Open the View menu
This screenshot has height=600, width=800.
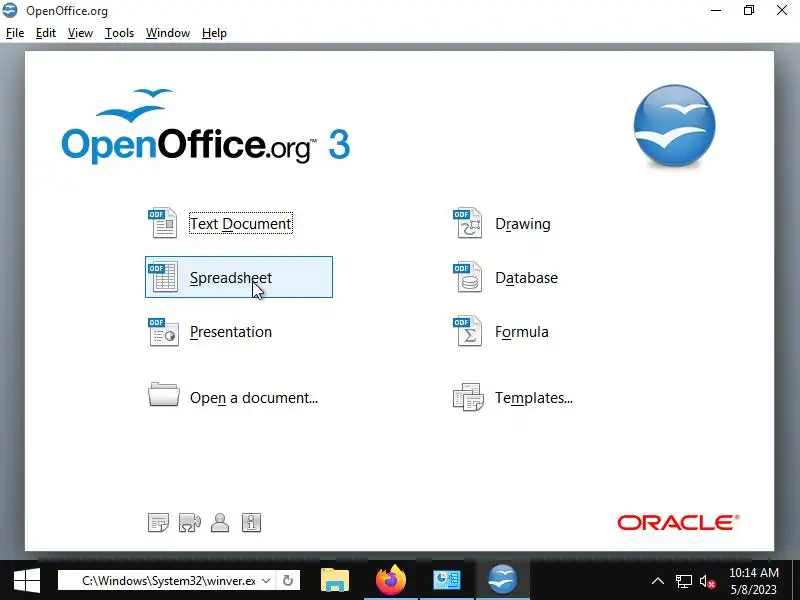[80, 33]
